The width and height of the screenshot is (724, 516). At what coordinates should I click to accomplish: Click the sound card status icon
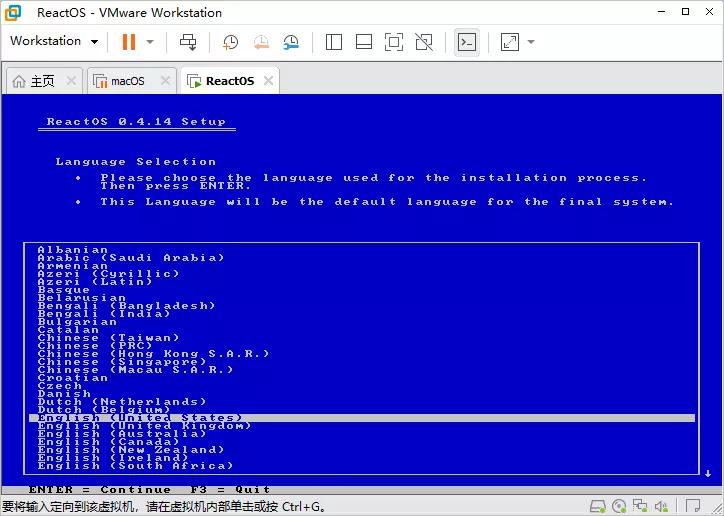pos(661,506)
